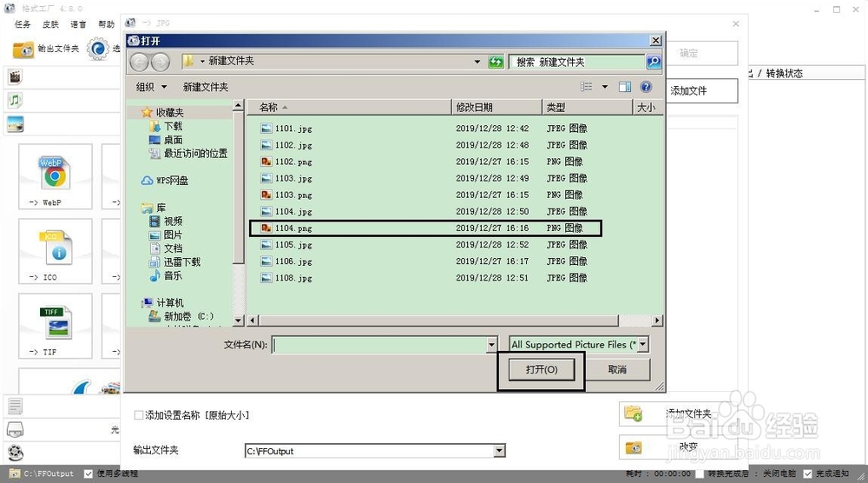This screenshot has height=483, width=868.
Task: Open the 语言 menu
Action: (78, 24)
